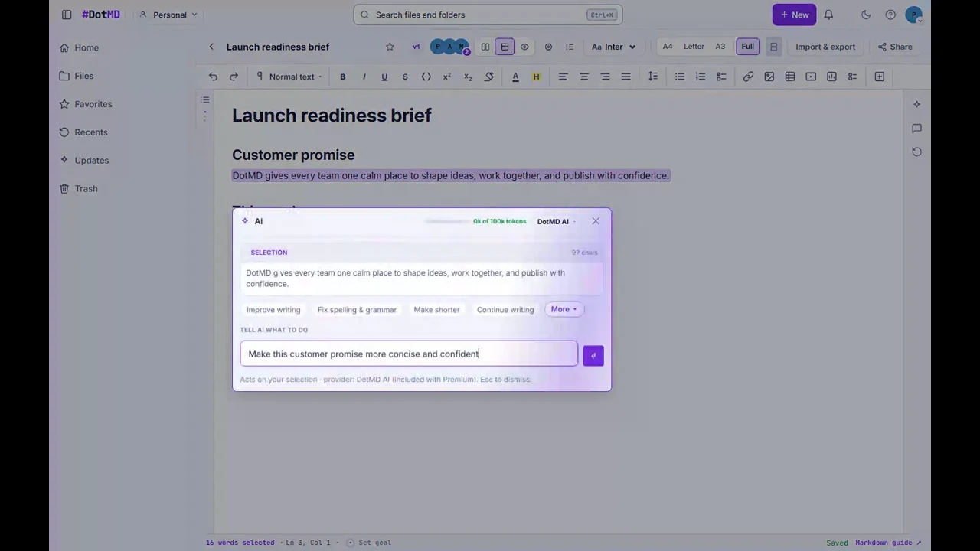Screen dimensions: 980x551
Task: Click the Import & export button
Action: [825, 47]
